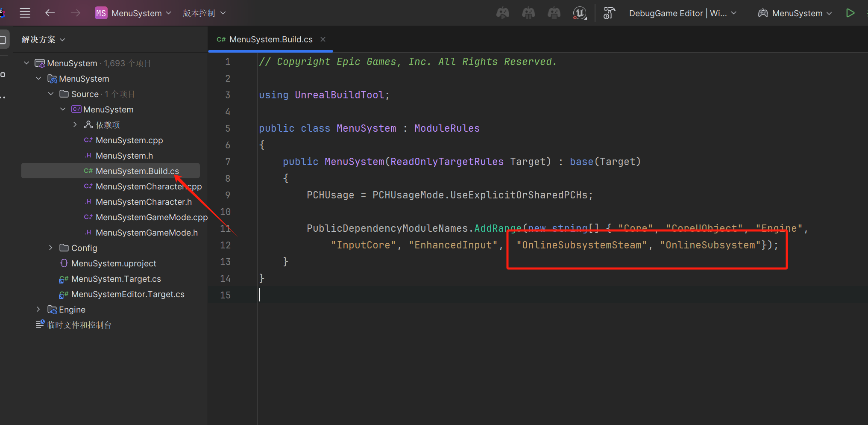Collapse the MenuSystem module under Source
This screenshot has width=868, height=425.
click(x=63, y=109)
